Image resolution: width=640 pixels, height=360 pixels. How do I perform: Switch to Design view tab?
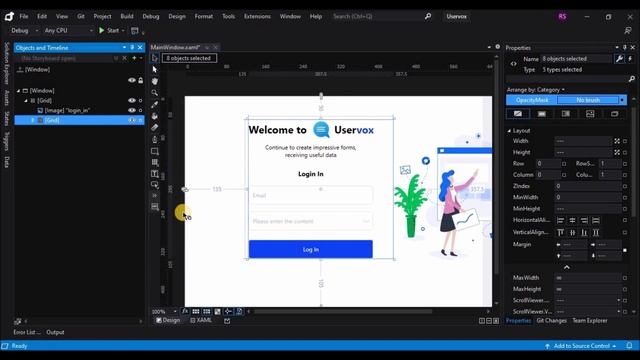(x=168, y=320)
